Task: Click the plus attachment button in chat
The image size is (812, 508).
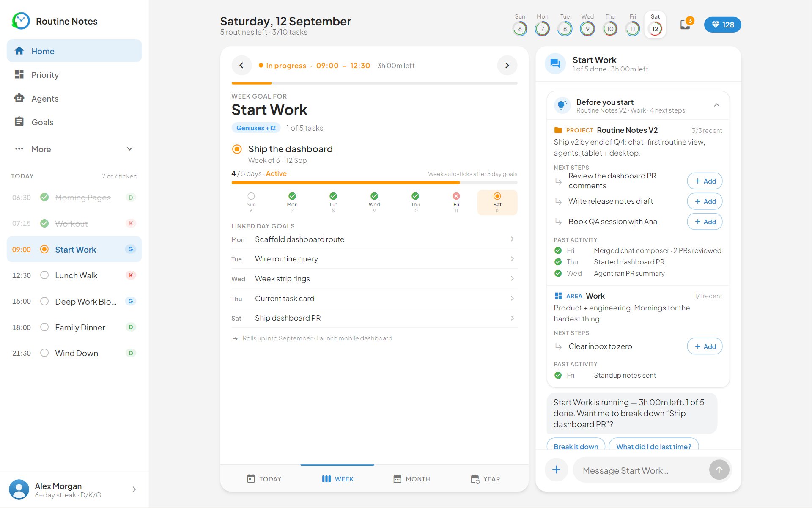Action: (556, 470)
